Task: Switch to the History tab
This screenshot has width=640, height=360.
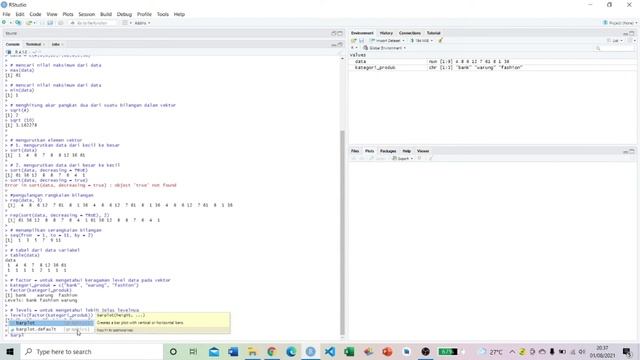Action: (x=386, y=33)
